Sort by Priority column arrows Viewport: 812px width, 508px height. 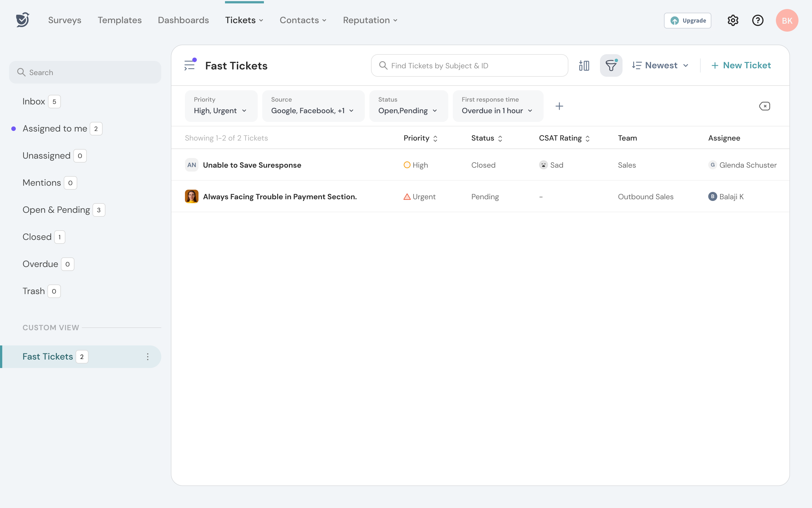coord(435,138)
